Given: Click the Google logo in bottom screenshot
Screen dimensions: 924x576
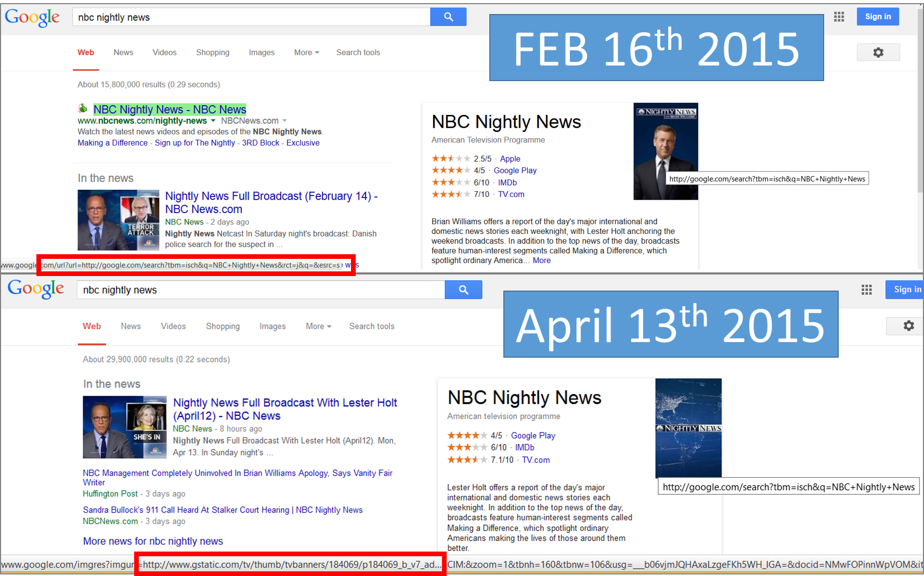Looking at the screenshot, I should click(x=35, y=289).
